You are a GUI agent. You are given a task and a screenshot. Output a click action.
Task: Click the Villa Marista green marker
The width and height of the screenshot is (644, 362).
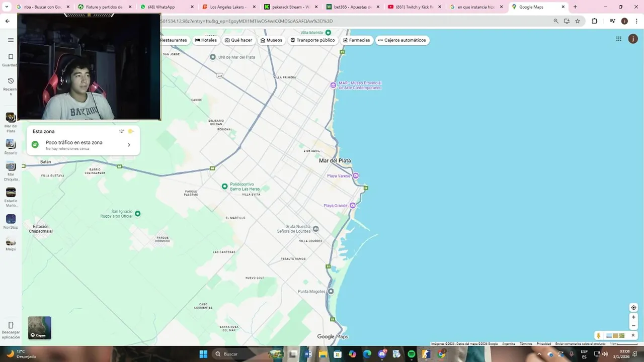click(x=328, y=32)
